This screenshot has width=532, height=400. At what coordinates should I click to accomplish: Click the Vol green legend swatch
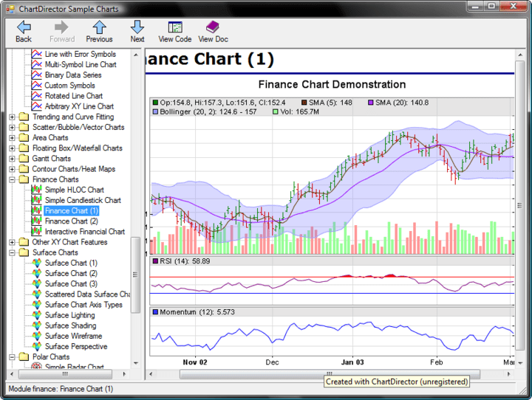[276, 111]
